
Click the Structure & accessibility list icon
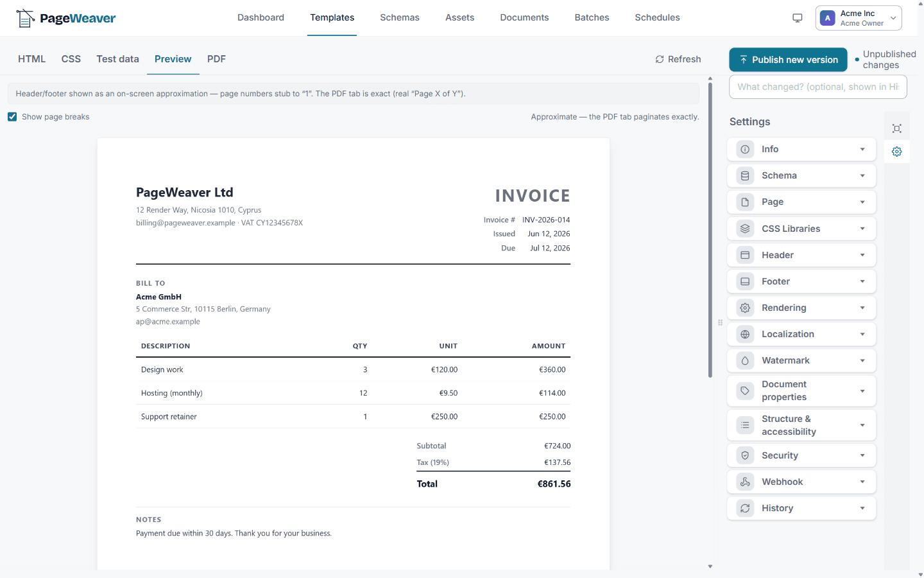tap(745, 425)
